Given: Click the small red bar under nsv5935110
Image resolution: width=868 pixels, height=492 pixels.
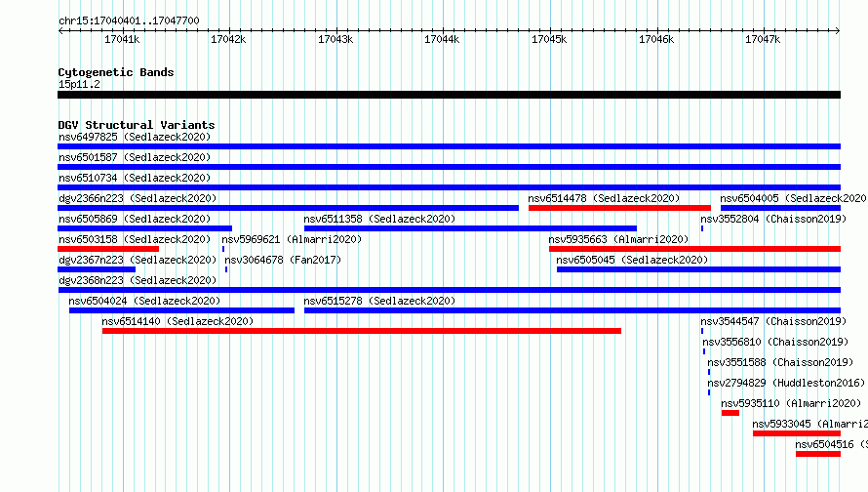Looking at the screenshot, I should [x=730, y=413].
